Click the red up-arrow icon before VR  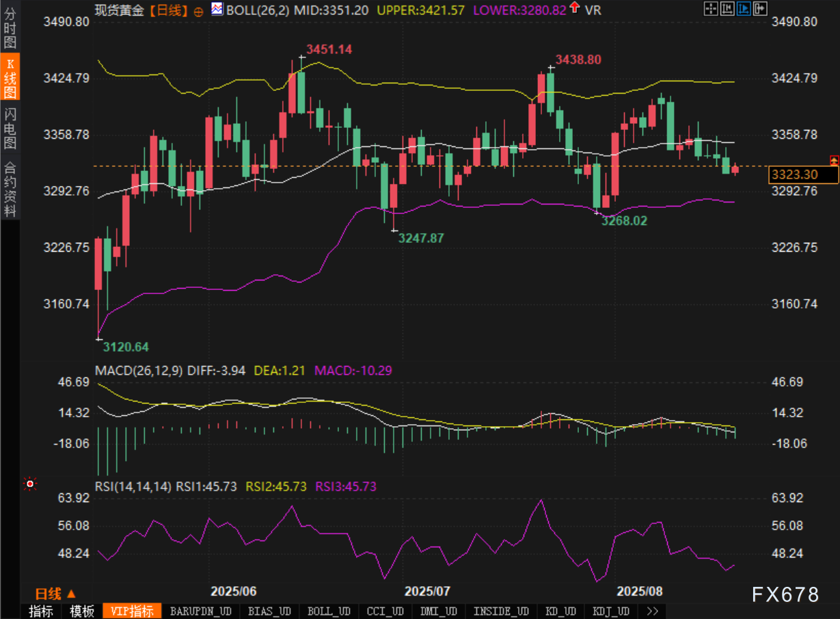click(574, 8)
